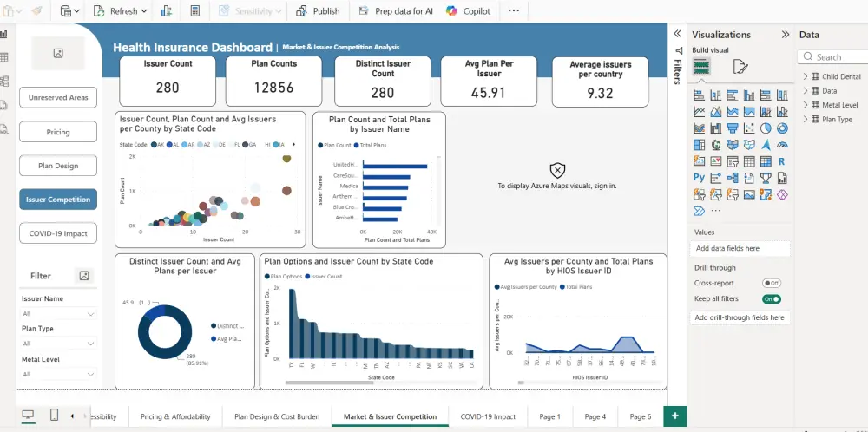Select the stacked bar chart visual
The width and height of the screenshot is (868, 432).
(x=699, y=95)
